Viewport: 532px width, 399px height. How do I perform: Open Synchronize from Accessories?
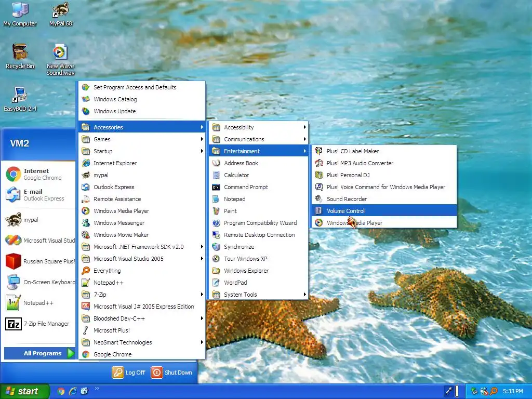coord(259,247)
